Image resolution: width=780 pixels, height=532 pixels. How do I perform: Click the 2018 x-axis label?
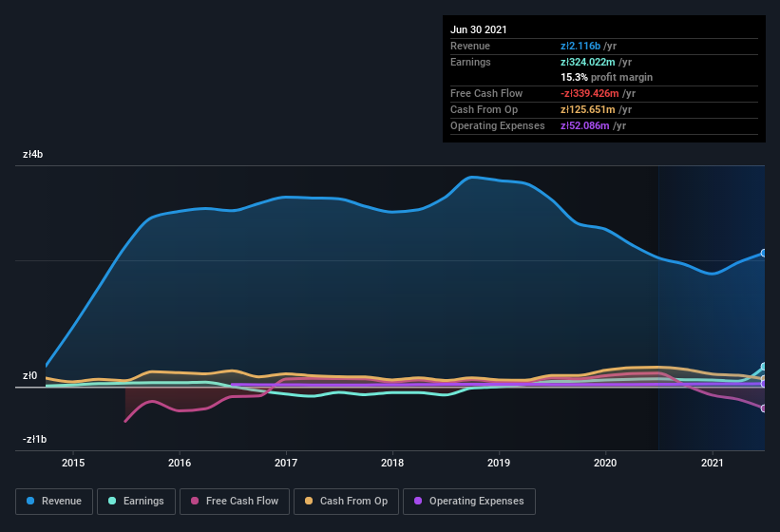392,463
